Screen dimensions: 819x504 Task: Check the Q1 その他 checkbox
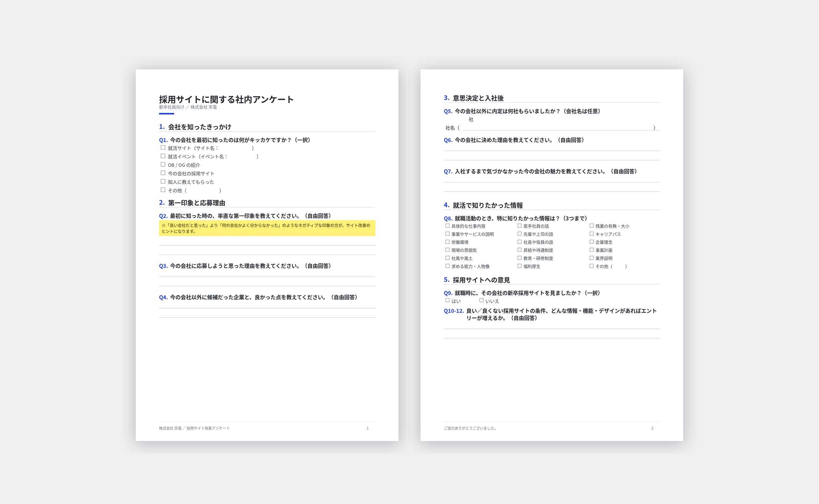tap(163, 190)
